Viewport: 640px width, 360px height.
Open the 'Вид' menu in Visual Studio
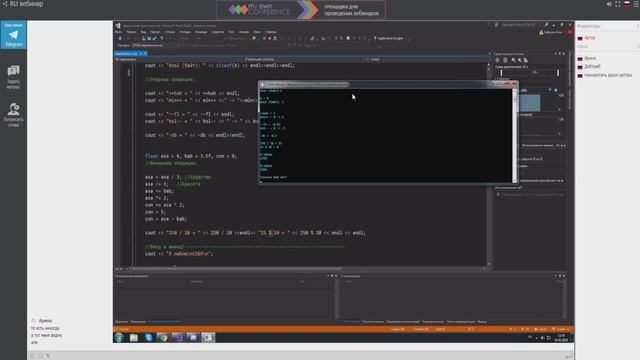click(143, 32)
